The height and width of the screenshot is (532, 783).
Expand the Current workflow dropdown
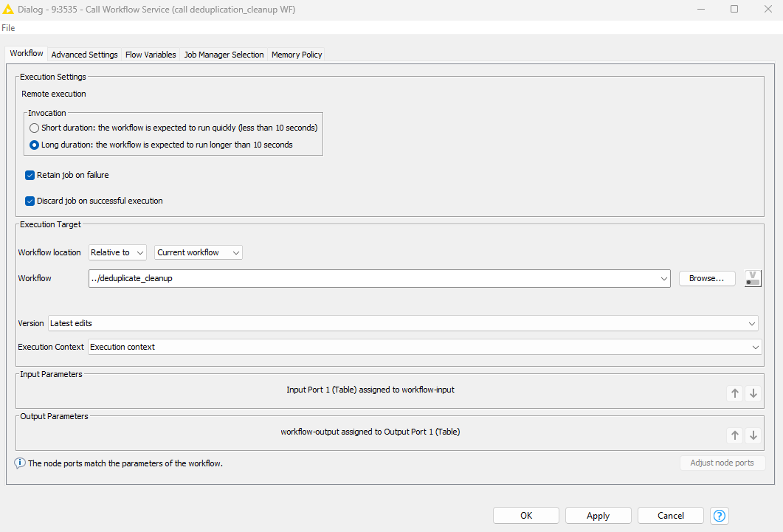point(199,252)
